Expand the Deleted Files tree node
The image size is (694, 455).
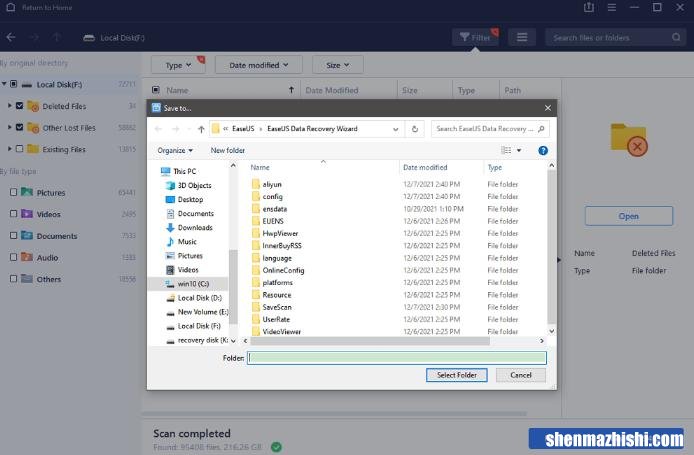10,106
